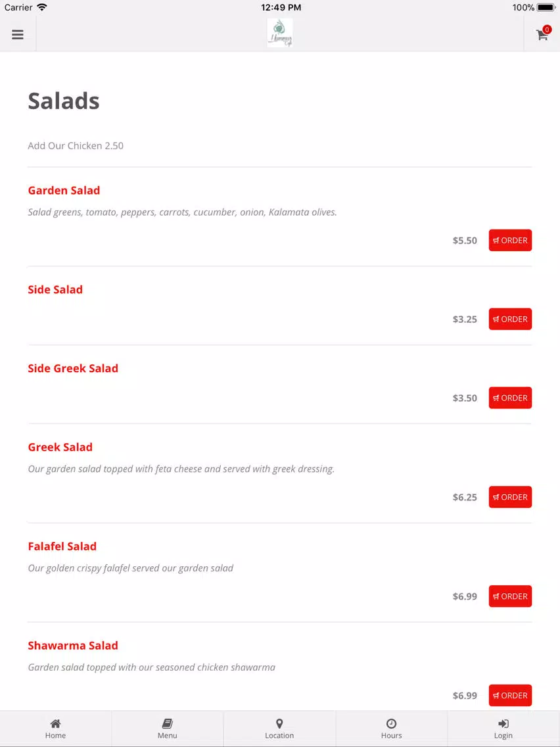Open the shopping cart icon

[542, 34]
